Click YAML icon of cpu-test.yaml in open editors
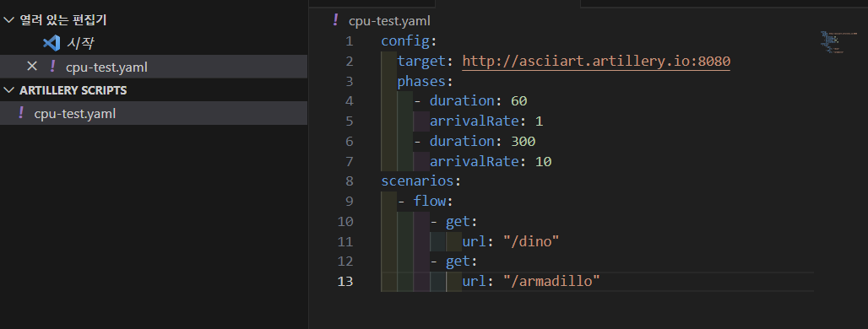 (52, 67)
